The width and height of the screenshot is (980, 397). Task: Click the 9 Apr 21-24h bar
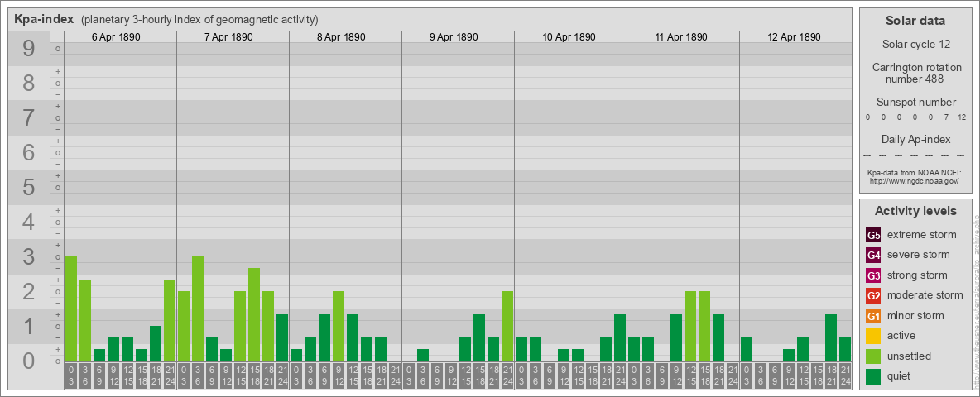(x=507, y=327)
